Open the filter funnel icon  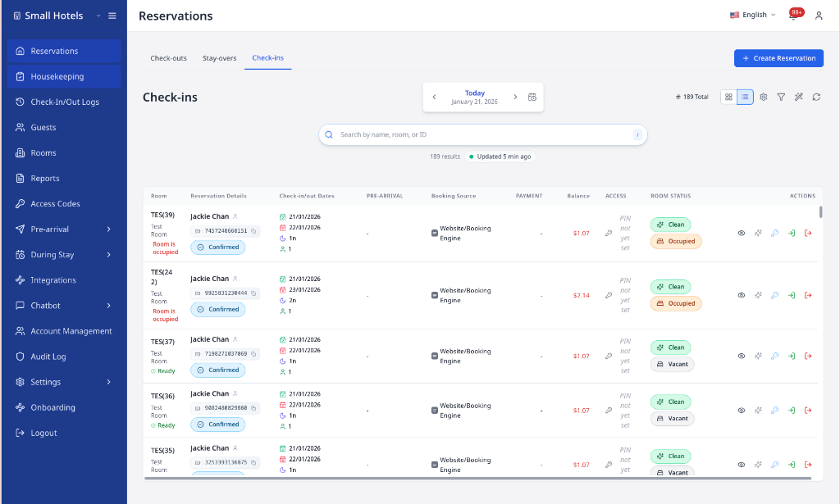[780, 96]
